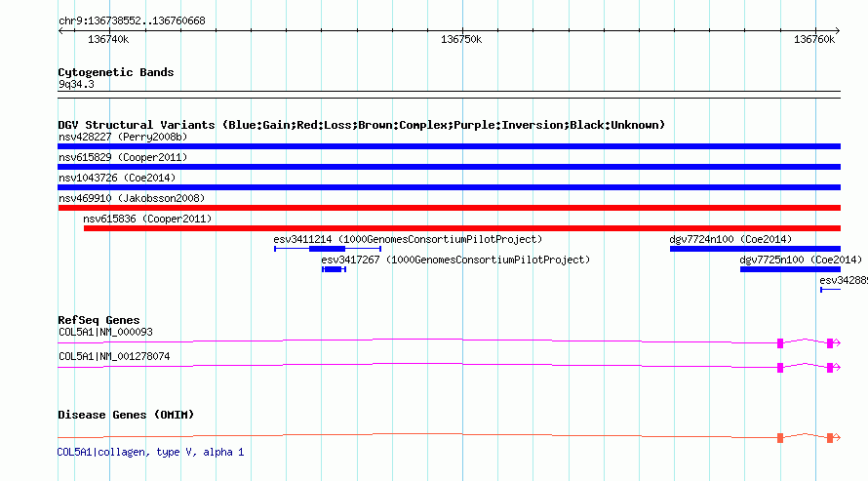
Task: Click the nsv615829 (Cooper2011) label
Action: point(123,157)
